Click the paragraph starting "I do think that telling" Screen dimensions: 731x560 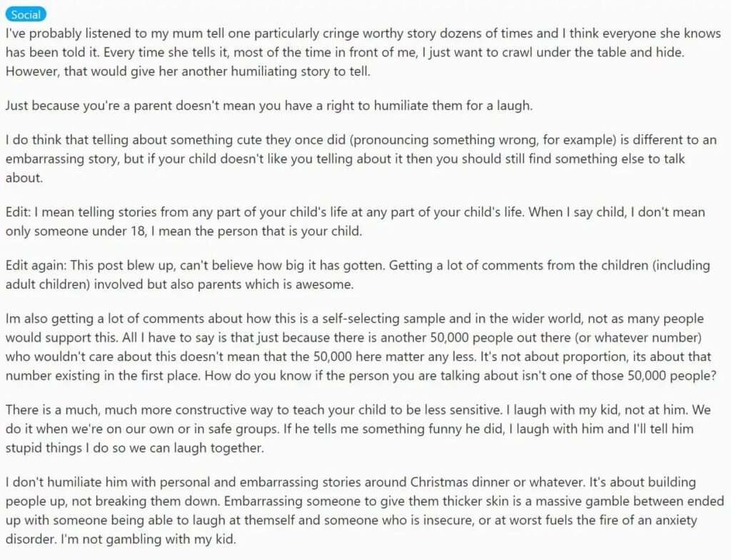pyautogui.click(x=343, y=158)
